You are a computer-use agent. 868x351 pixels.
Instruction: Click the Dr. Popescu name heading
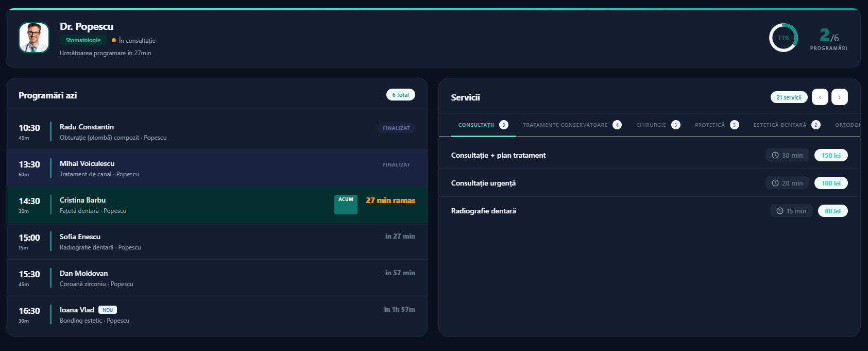point(87,26)
